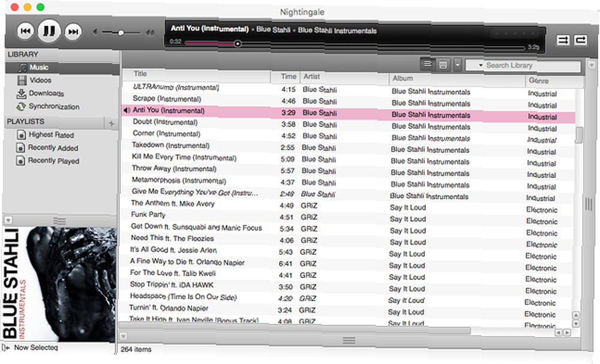Click the 264 items status text

point(136,350)
